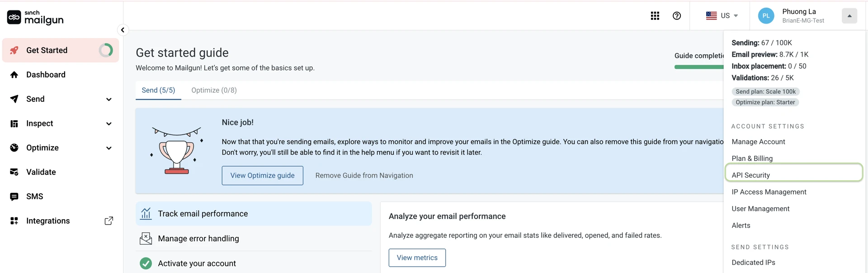The height and width of the screenshot is (273, 868).
Task: Open the help question mark menu
Action: [x=677, y=16]
